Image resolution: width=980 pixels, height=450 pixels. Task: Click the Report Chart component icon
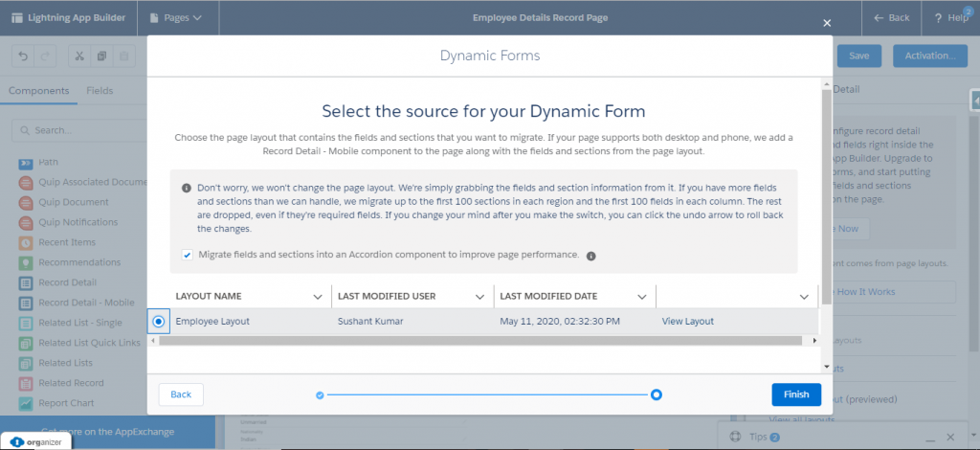pos(26,403)
